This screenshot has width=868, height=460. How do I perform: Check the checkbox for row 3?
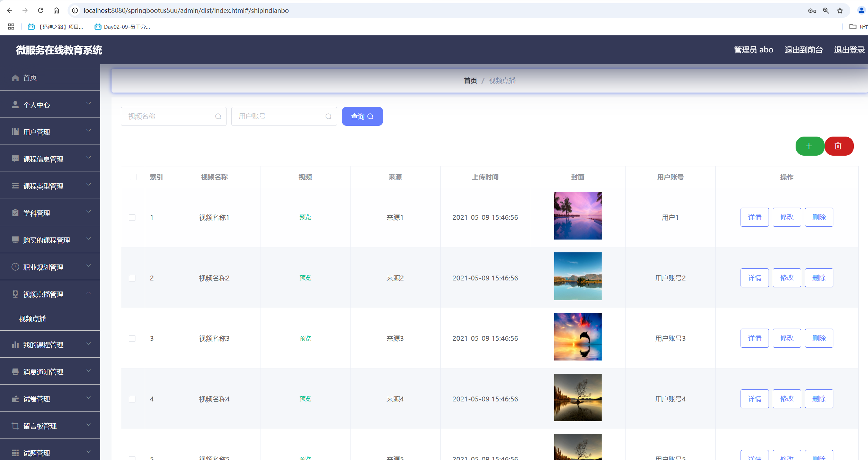(132, 338)
